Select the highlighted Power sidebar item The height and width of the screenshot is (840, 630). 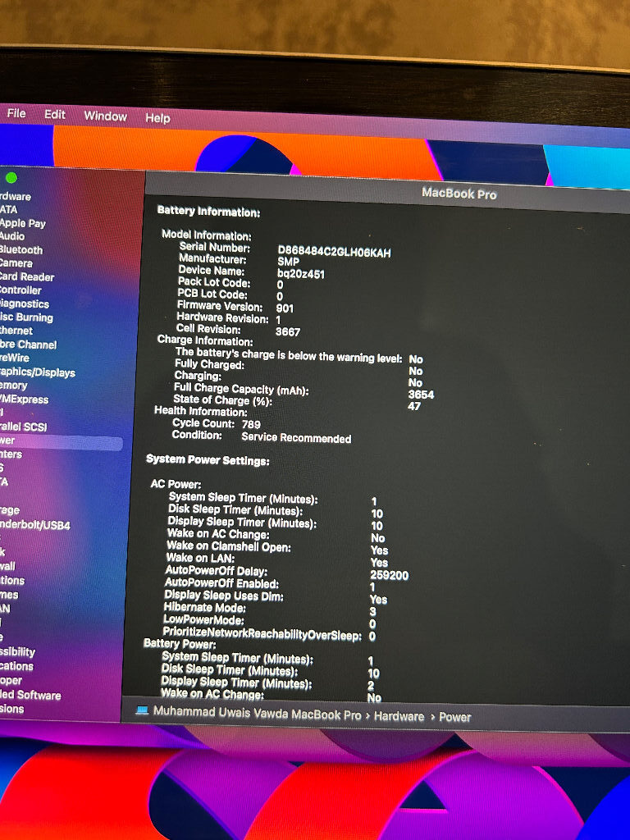(x=60, y=441)
